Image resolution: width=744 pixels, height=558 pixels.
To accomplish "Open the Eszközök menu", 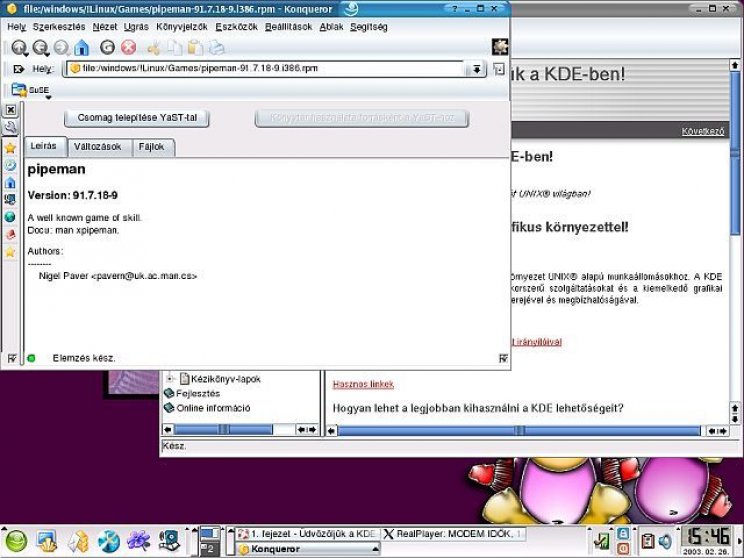I will pos(237,27).
